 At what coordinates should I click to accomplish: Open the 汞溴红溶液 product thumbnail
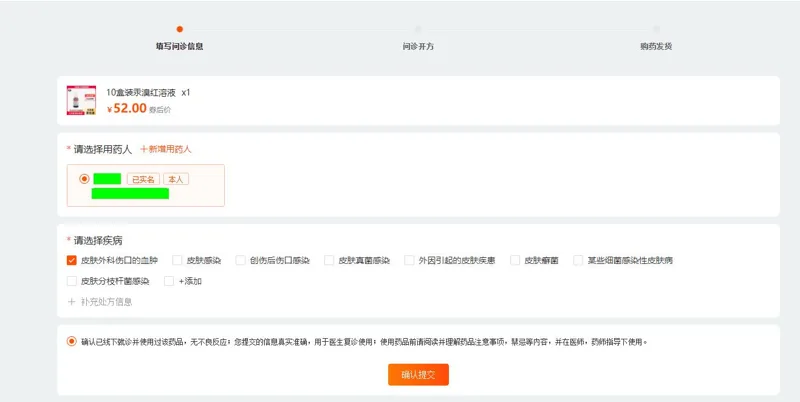point(81,100)
